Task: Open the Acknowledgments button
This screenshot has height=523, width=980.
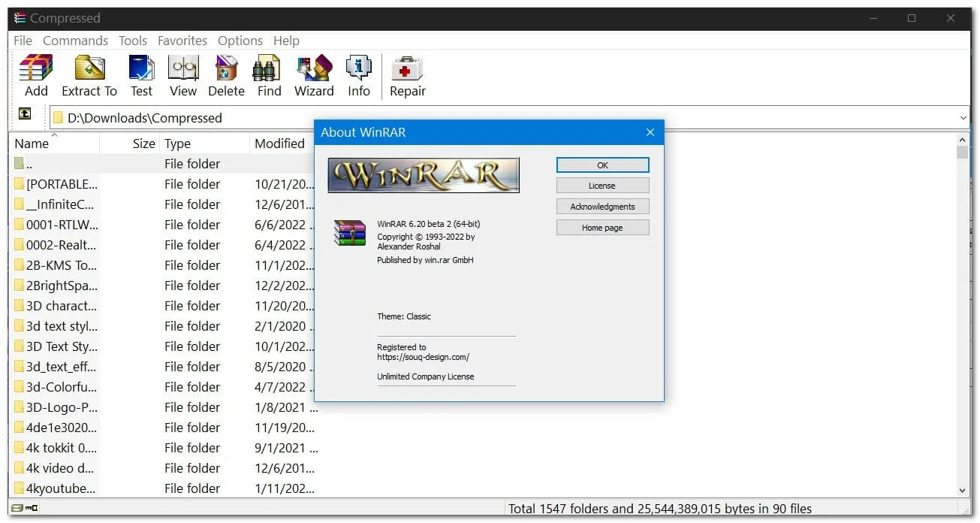Action: 602,207
